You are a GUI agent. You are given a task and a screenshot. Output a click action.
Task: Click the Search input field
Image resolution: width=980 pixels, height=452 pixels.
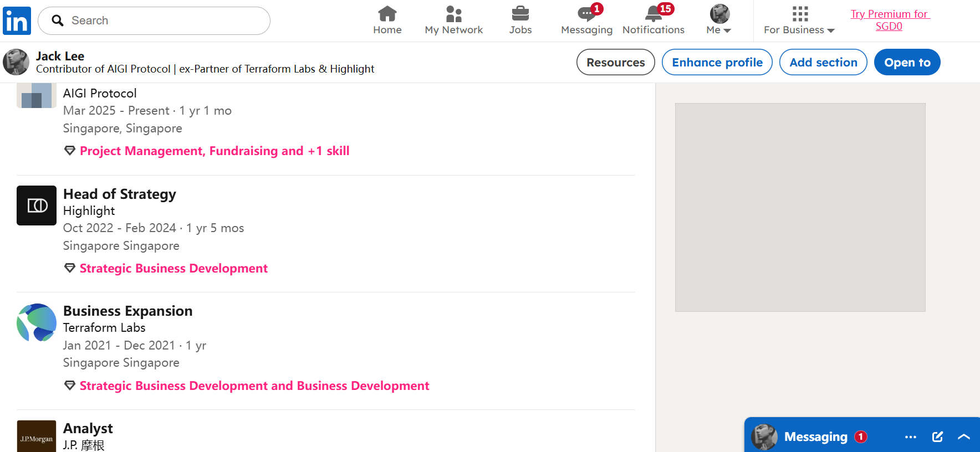point(154,20)
